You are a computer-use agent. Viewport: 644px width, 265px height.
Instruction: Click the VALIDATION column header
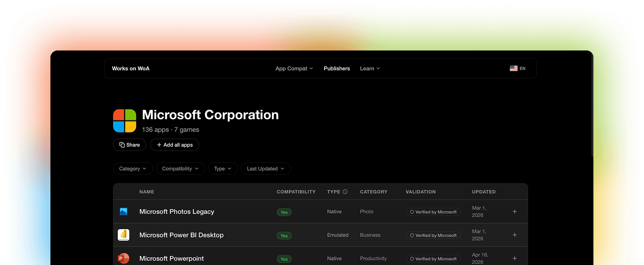pyautogui.click(x=421, y=192)
